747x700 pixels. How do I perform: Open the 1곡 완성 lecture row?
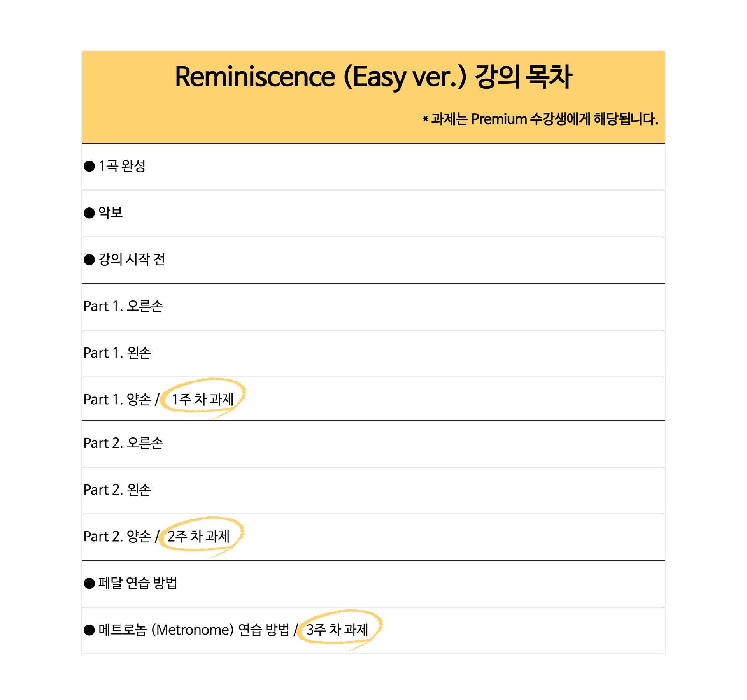coord(122,166)
